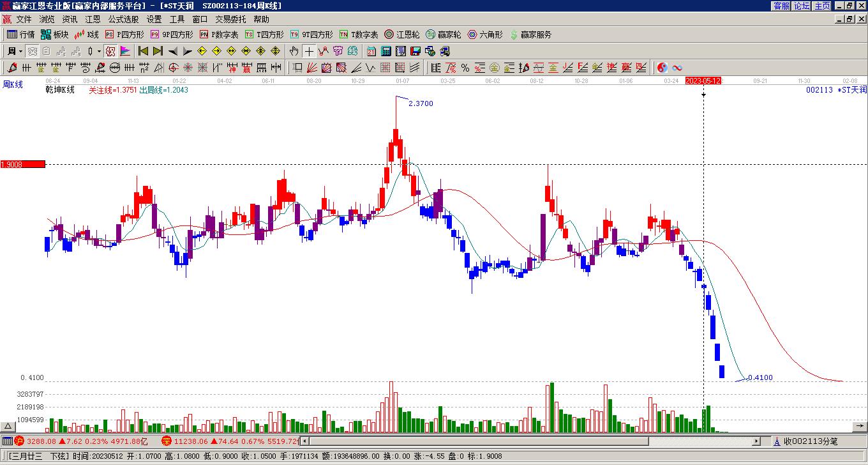Viewport: 868px width, 465px height.
Task: Click the save floppy disk icon
Action: pyautogui.click(x=415, y=51)
